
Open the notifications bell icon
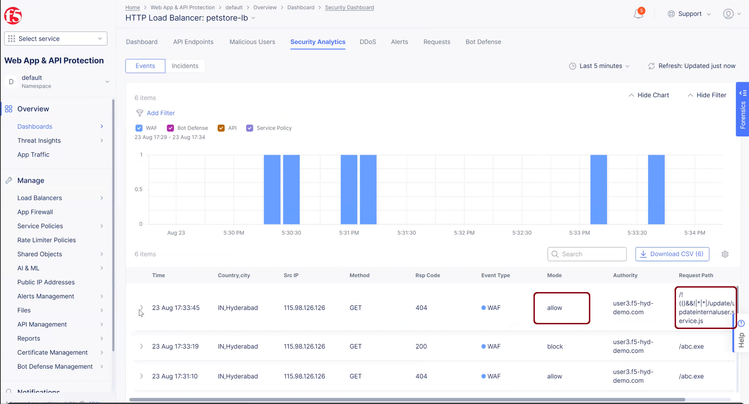(x=638, y=14)
